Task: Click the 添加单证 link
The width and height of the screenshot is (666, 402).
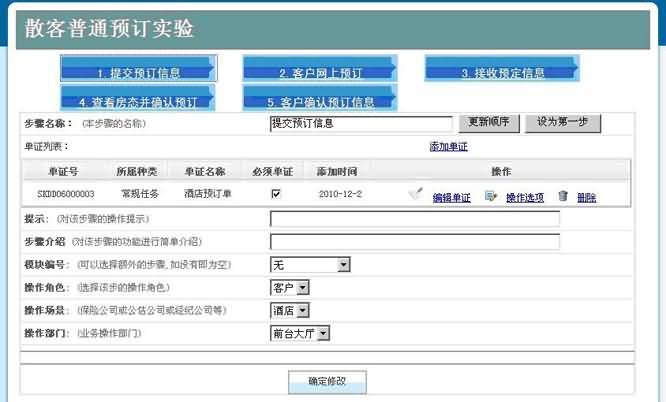Action: [448, 146]
